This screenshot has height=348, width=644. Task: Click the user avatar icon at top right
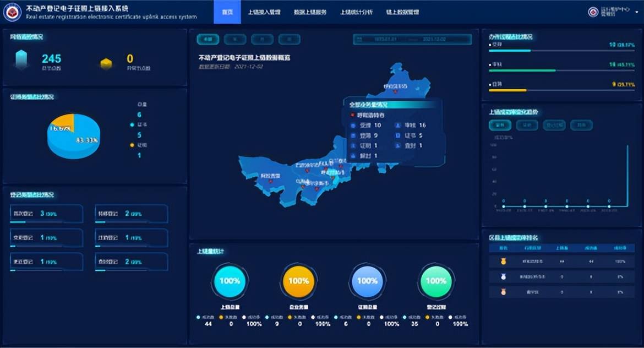click(593, 12)
